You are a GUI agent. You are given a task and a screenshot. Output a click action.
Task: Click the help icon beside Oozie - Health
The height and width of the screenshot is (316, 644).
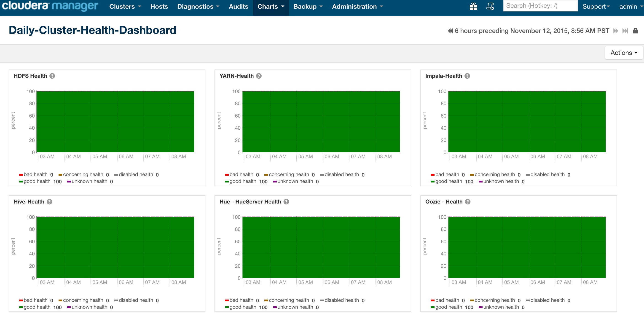(467, 202)
